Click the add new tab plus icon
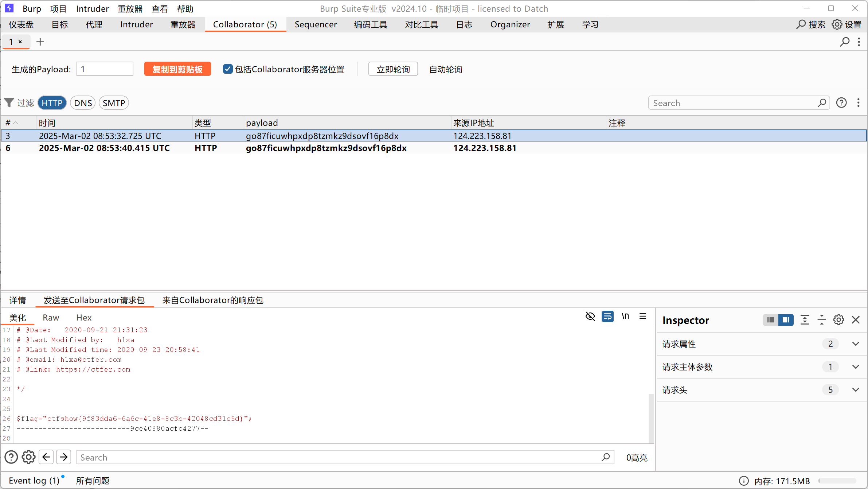 (x=40, y=42)
